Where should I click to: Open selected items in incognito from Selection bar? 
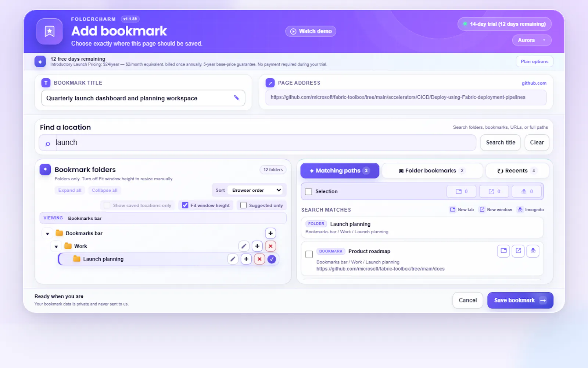tap(527, 191)
